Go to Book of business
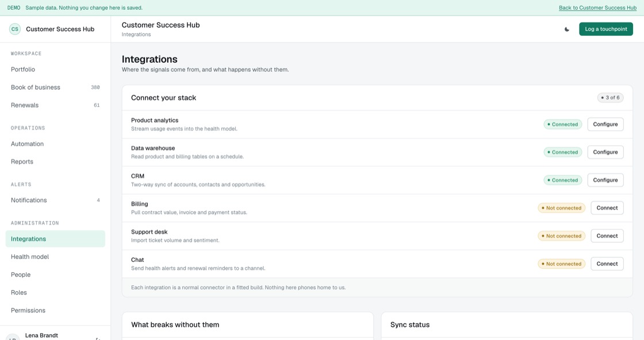 [55, 87]
